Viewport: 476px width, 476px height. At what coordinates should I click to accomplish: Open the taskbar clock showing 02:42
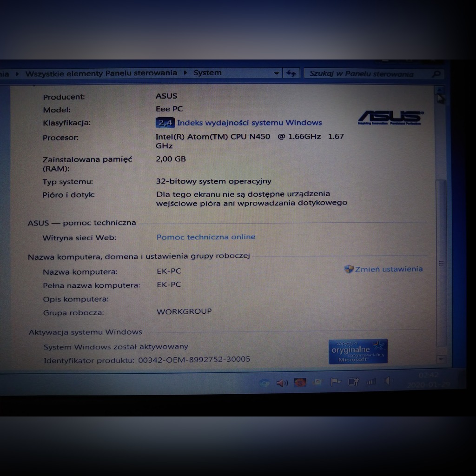(428, 380)
